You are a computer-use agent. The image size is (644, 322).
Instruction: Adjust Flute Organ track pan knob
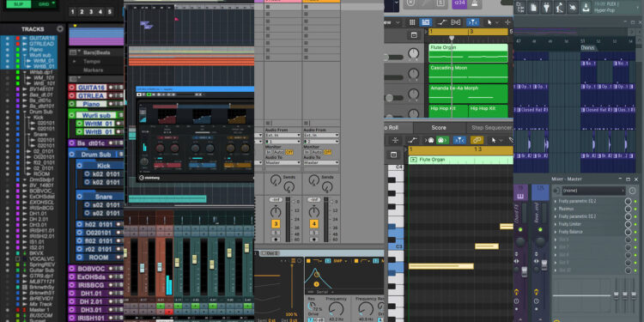[413, 53]
